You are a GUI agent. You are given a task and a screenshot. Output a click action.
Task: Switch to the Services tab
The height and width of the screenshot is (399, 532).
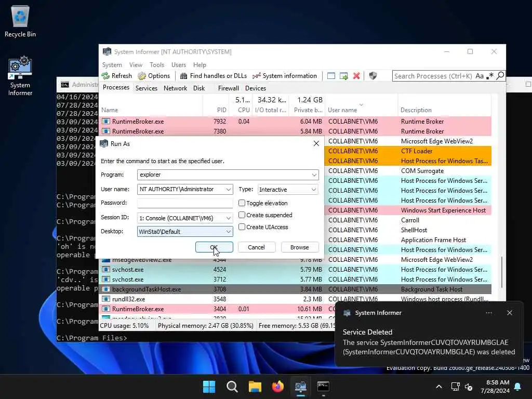click(x=146, y=88)
